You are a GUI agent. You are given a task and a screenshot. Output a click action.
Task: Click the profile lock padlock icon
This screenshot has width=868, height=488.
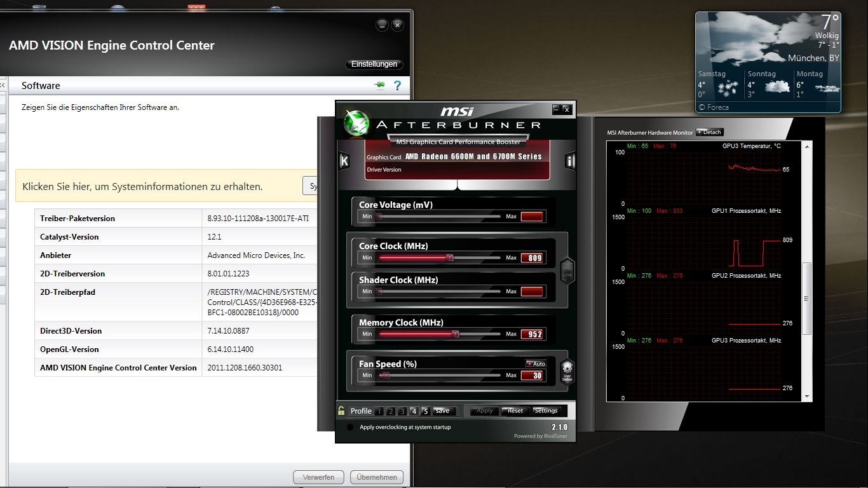(x=341, y=410)
